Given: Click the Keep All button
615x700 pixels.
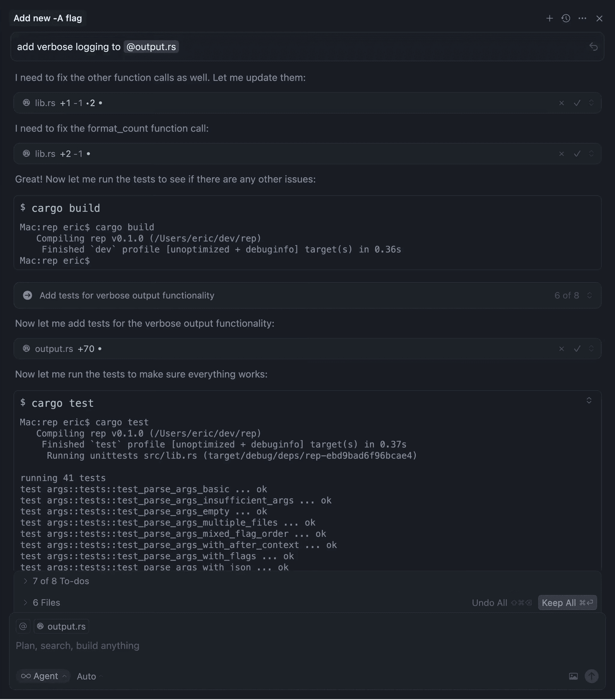Looking at the screenshot, I should (567, 602).
